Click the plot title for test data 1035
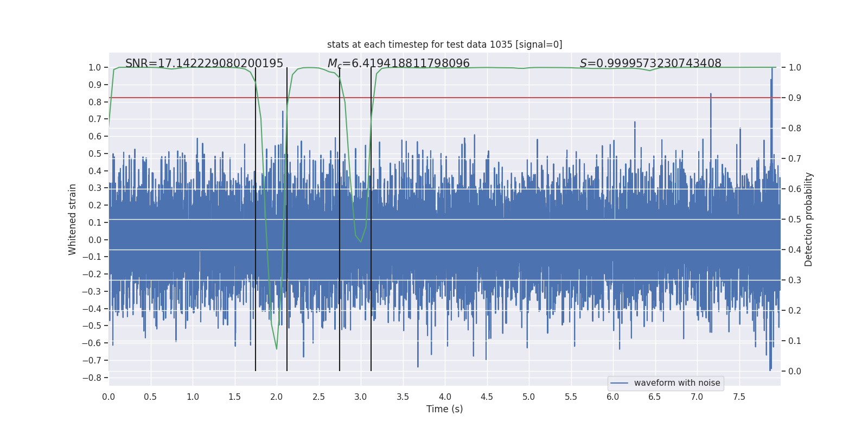The width and height of the screenshot is (868, 434). coord(444,44)
